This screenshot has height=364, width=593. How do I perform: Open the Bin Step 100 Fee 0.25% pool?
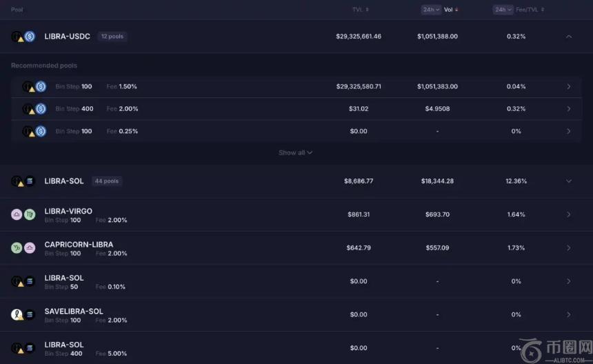coord(568,131)
